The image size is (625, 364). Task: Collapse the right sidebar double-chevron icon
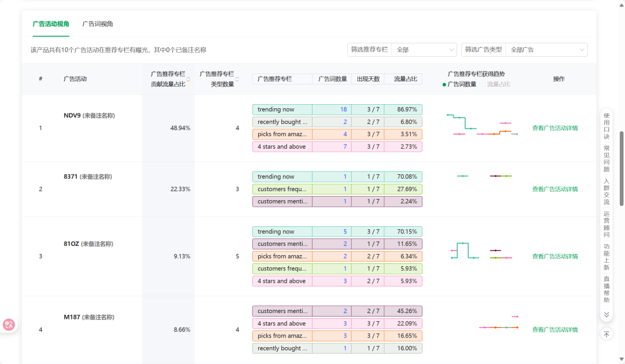(x=606, y=315)
